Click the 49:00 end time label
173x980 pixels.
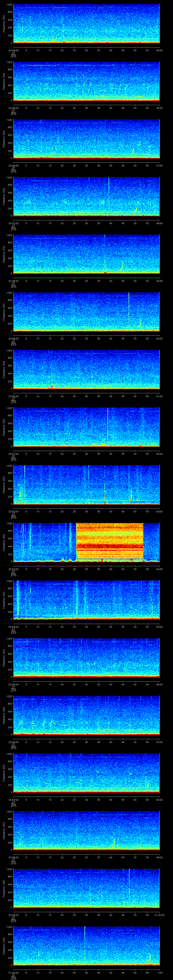pyautogui.click(x=160, y=281)
